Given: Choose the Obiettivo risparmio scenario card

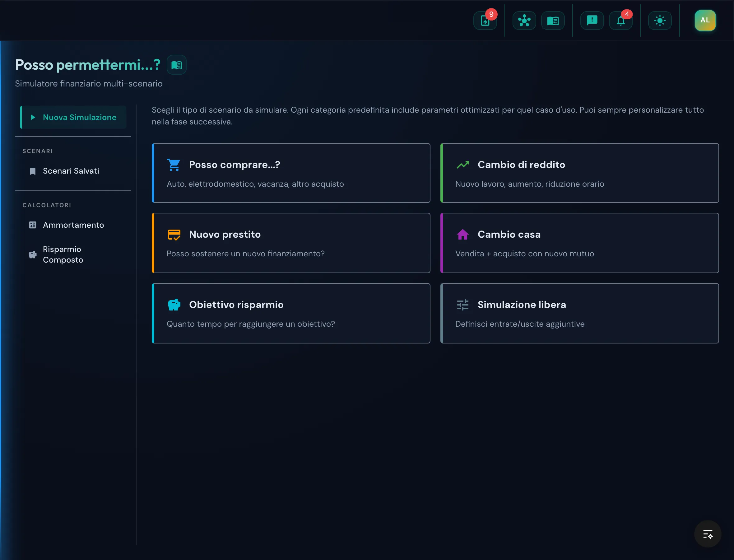Looking at the screenshot, I should click(291, 313).
